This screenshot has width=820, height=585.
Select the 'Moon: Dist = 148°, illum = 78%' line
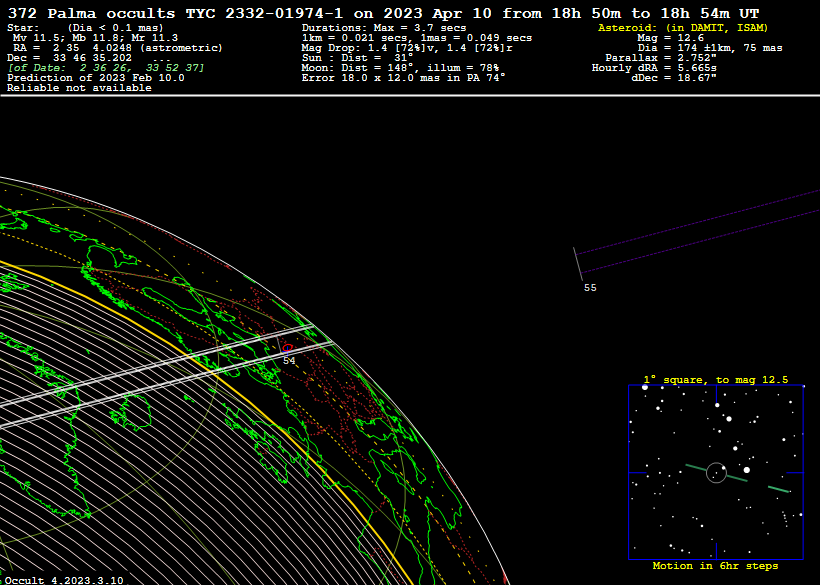point(401,68)
